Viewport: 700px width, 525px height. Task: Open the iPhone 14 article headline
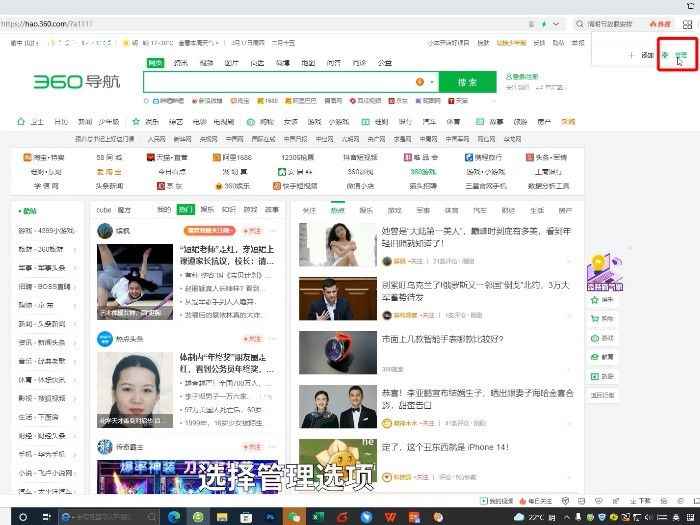point(445,447)
